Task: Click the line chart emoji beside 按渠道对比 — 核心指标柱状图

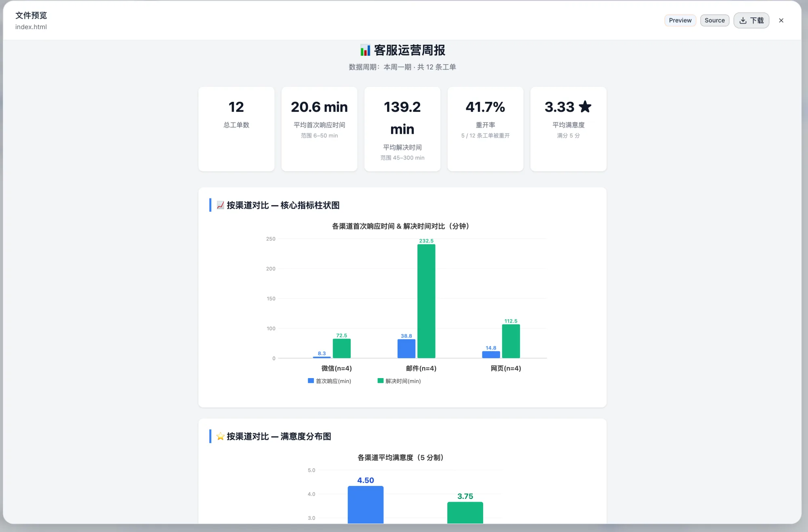Action: (x=220, y=205)
